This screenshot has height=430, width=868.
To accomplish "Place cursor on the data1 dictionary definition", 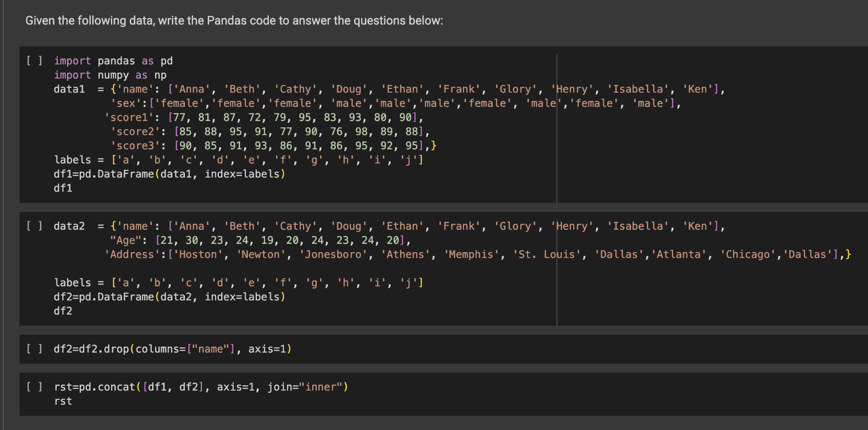I will [x=70, y=89].
